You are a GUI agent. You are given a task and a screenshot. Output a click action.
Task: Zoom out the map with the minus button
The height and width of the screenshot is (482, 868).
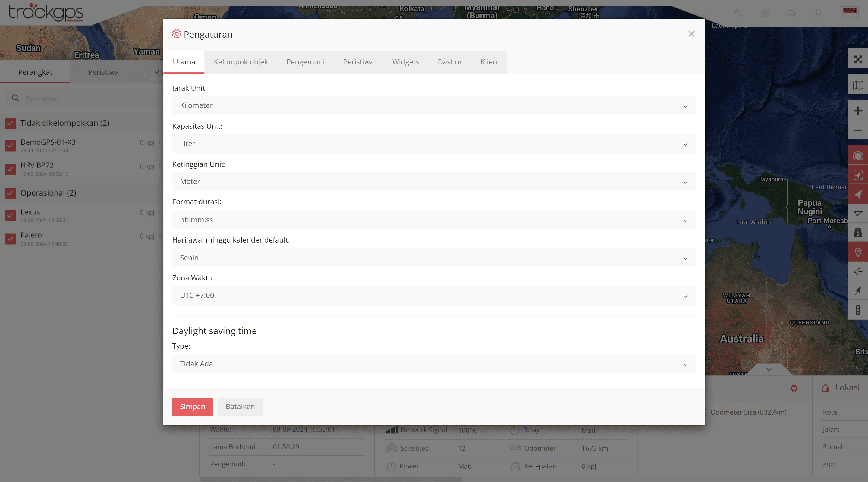pyautogui.click(x=858, y=130)
